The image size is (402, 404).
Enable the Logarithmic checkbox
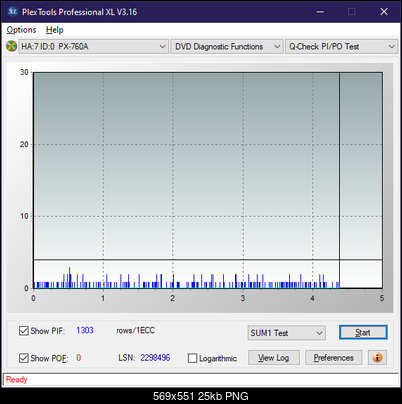coord(192,358)
